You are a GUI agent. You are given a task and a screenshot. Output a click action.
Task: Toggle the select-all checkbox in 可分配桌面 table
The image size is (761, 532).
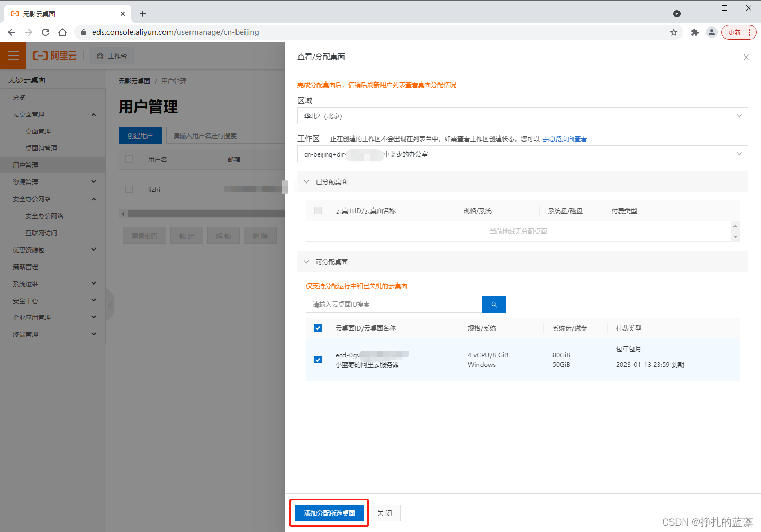(318, 328)
